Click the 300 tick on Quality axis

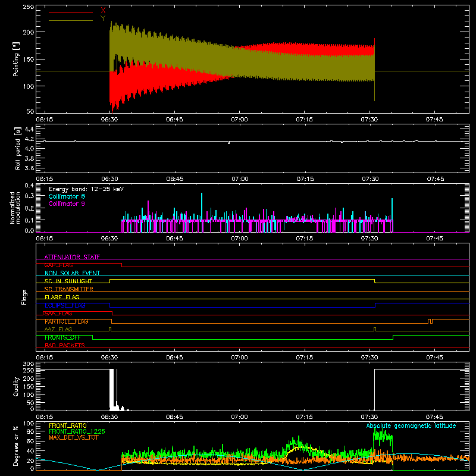pyautogui.click(x=28, y=364)
